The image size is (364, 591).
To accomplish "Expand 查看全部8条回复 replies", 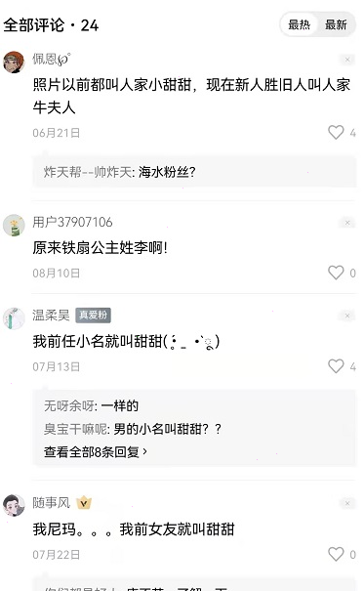I will pyautogui.click(x=96, y=451).
